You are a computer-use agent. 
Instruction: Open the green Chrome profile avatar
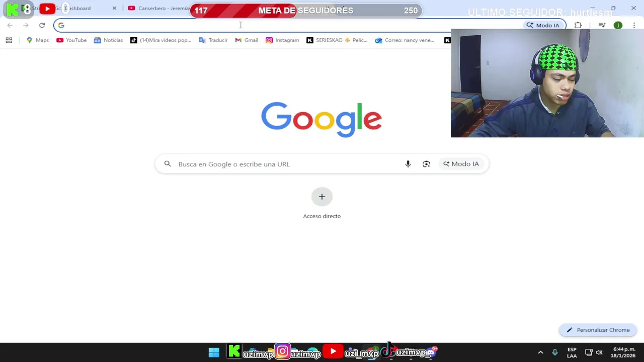618,25
